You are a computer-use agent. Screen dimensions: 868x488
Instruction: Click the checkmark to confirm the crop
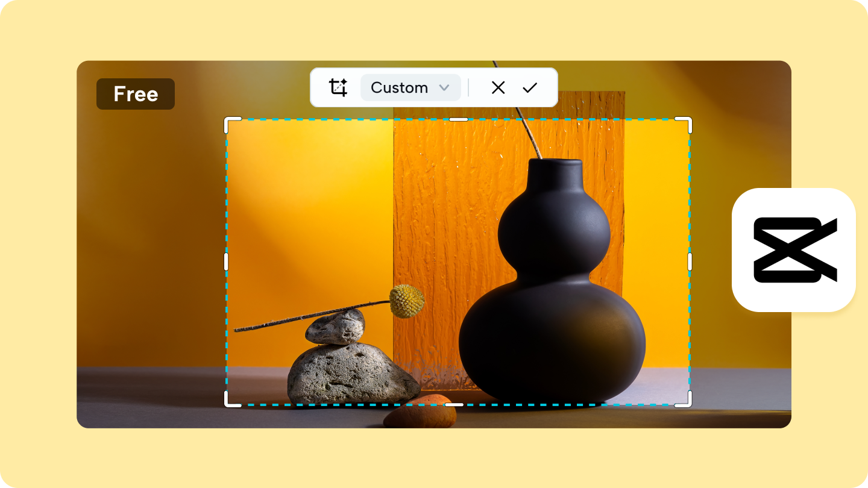coord(529,87)
